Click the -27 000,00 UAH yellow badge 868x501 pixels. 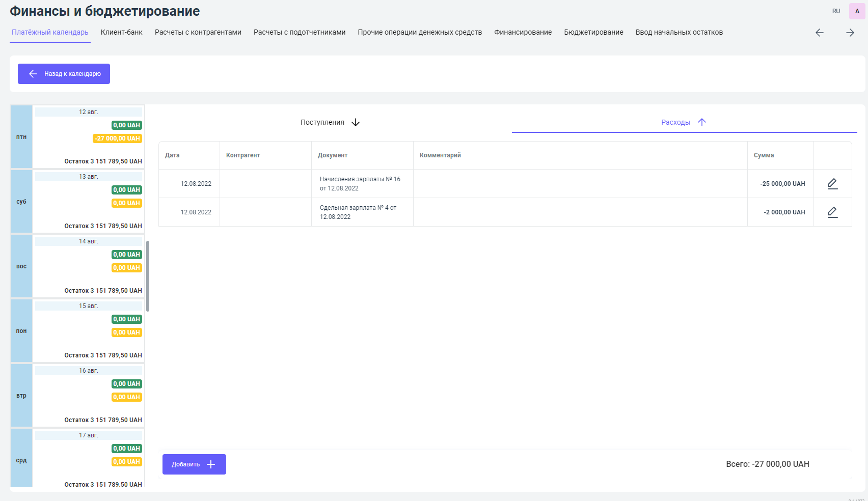point(117,138)
